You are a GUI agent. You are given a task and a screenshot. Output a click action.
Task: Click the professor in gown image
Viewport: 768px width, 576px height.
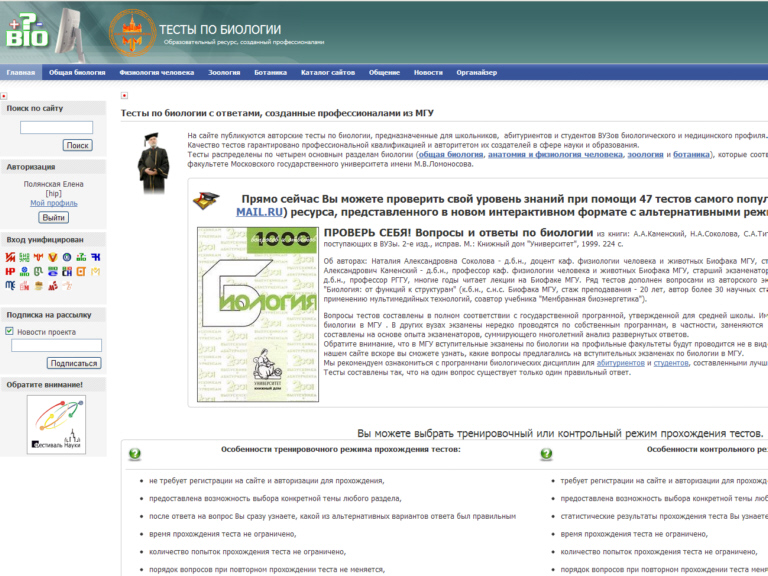coord(153,163)
